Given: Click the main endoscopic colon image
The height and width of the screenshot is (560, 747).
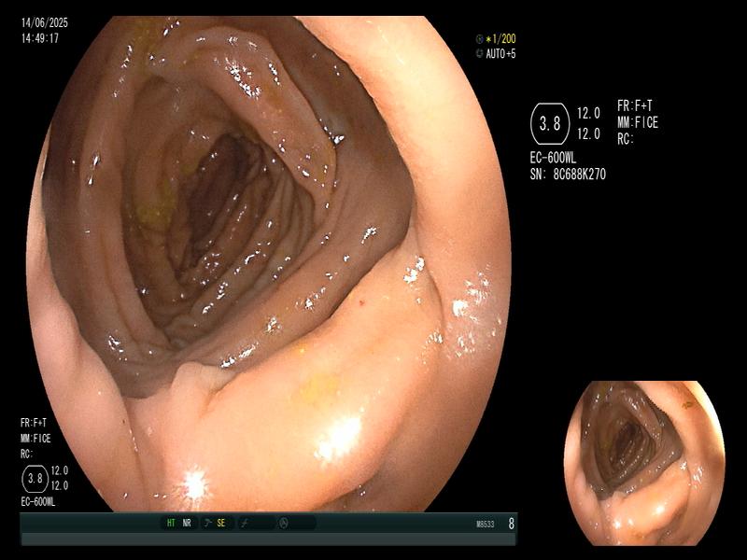Looking at the screenshot, I should 268,263.
